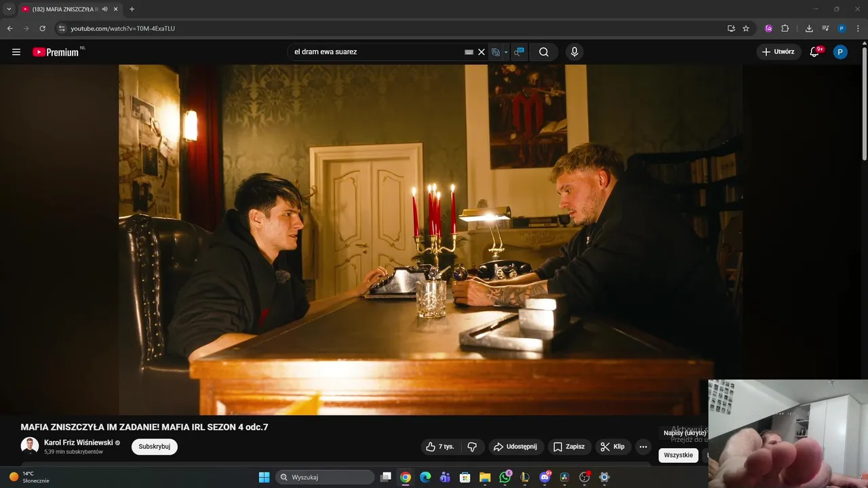Open League of Legends taskbar icon
The height and width of the screenshot is (488, 868).
[x=525, y=477]
